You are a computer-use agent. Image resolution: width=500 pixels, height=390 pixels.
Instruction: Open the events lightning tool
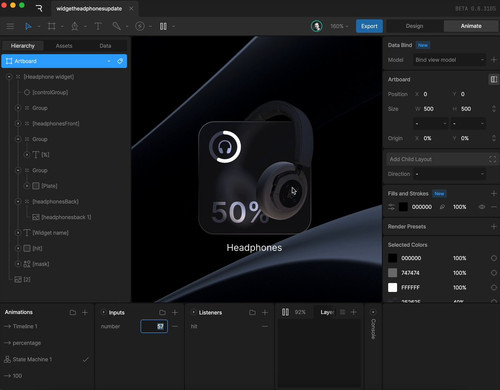[140, 26]
